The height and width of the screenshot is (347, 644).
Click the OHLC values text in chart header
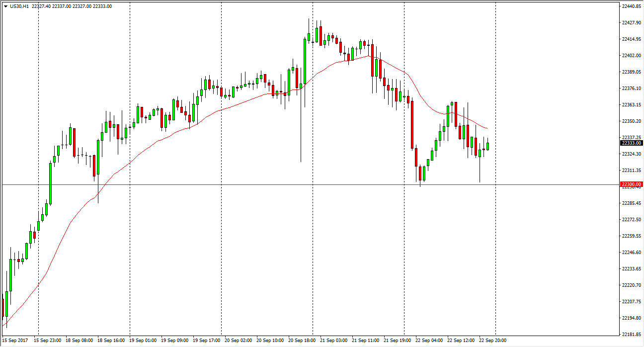(75, 6)
